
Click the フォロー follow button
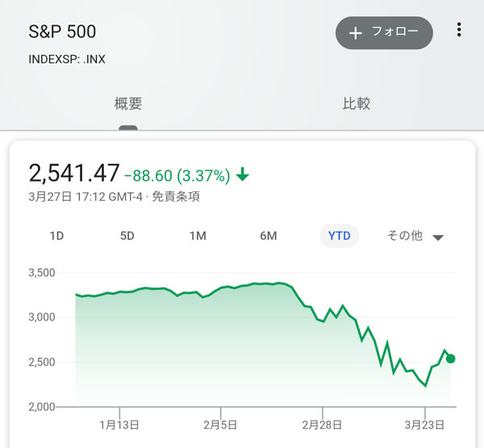point(384,32)
